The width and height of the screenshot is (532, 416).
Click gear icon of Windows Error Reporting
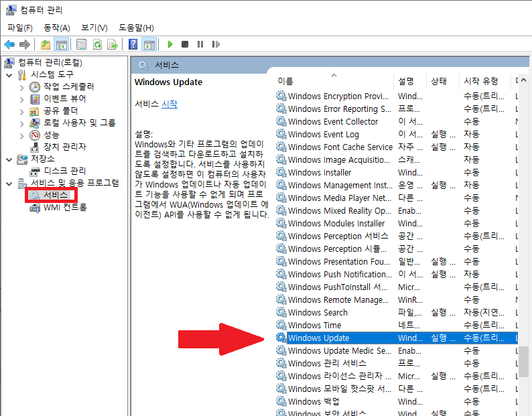pyautogui.click(x=281, y=109)
